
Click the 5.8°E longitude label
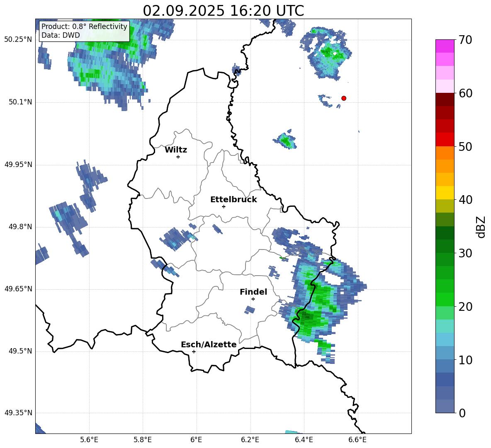tap(143, 440)
